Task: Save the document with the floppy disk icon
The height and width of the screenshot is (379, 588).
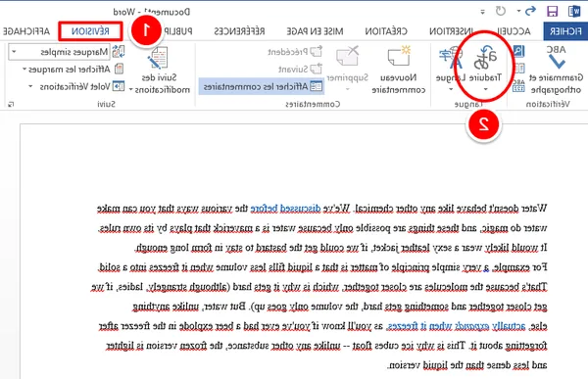Action: tap(552, 11)
